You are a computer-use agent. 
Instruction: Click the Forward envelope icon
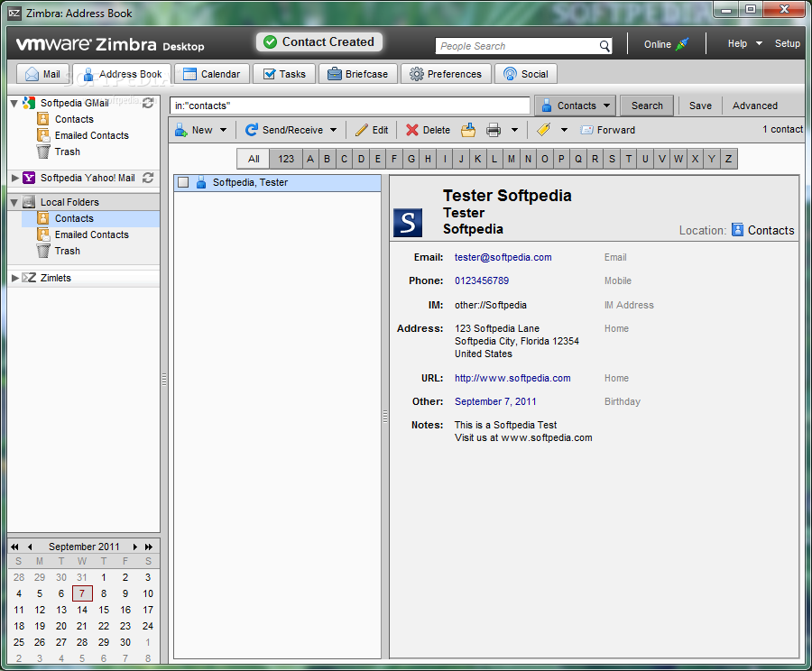click(x=586, y=130)
